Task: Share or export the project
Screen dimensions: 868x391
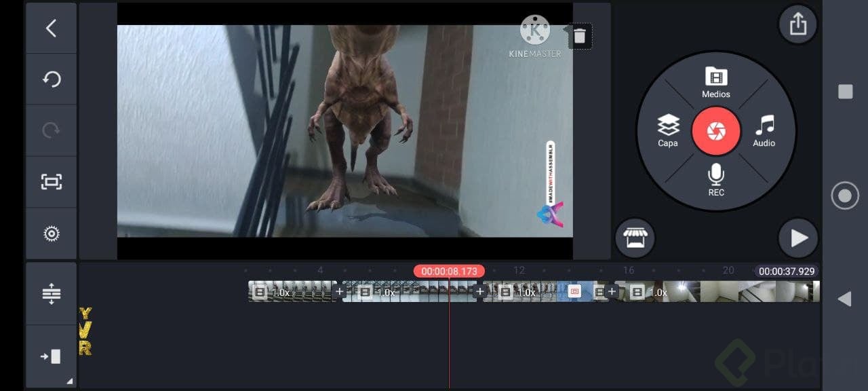Action: [x=797, y=24]
